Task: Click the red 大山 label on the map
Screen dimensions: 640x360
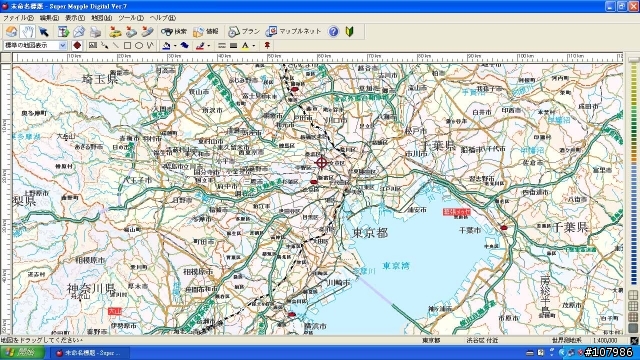Action: (115, 311)
